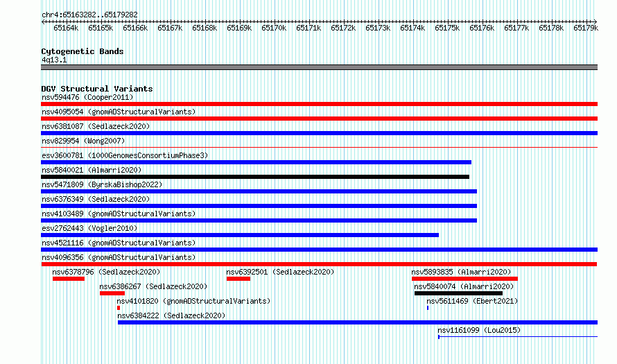This screenshot has height=364, width=617.
Task: Click the red bar under nsv6386267
Action: click(x=112, y=293)
